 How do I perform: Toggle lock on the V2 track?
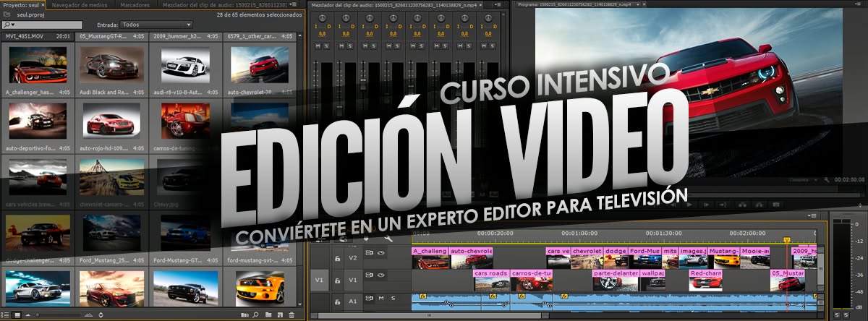click(337, 257)
